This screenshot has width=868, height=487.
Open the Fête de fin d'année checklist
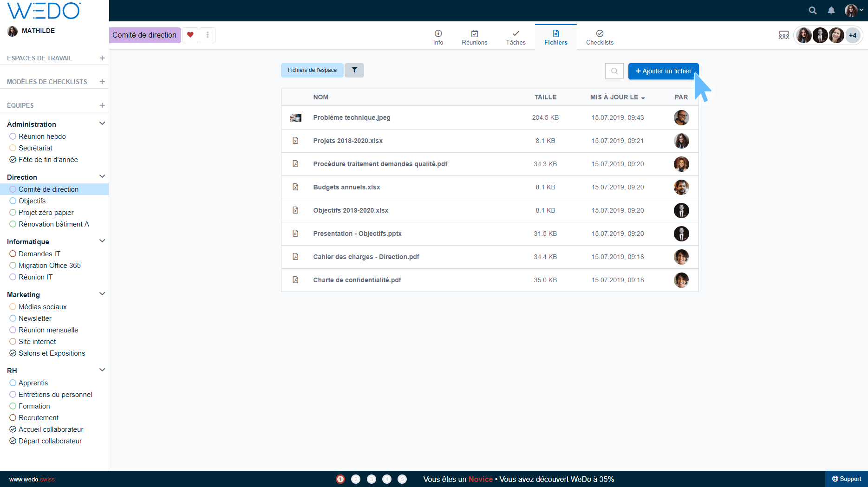pos(48,160)
